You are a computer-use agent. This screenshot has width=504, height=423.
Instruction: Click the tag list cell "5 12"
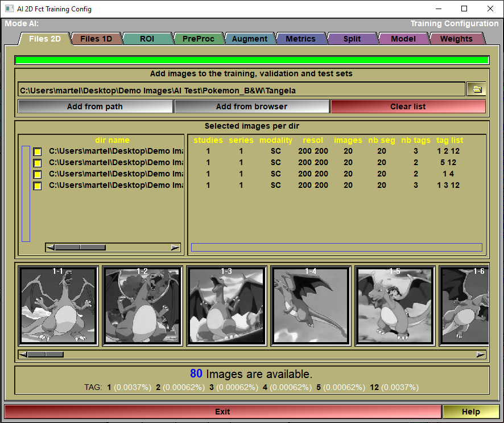pos(448,162)
